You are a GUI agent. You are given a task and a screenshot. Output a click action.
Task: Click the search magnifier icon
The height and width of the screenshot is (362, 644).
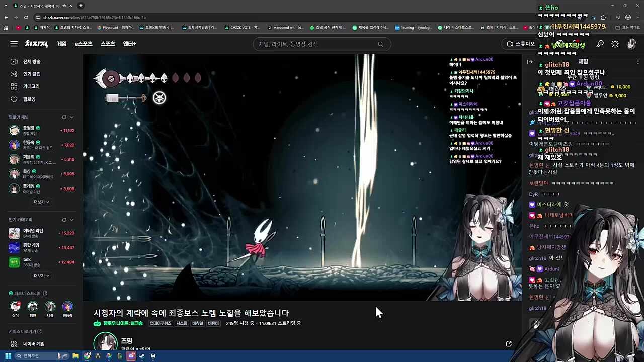[380, 44]
